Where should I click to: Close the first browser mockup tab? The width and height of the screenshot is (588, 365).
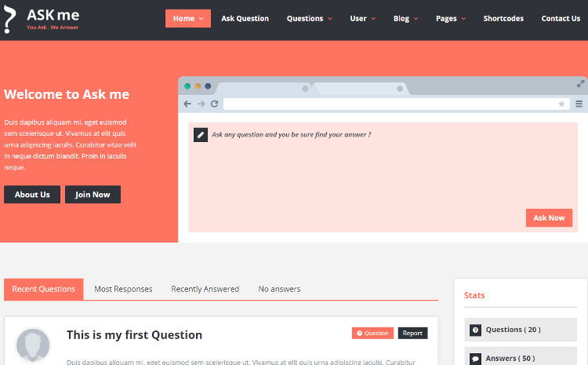point(305,89)
